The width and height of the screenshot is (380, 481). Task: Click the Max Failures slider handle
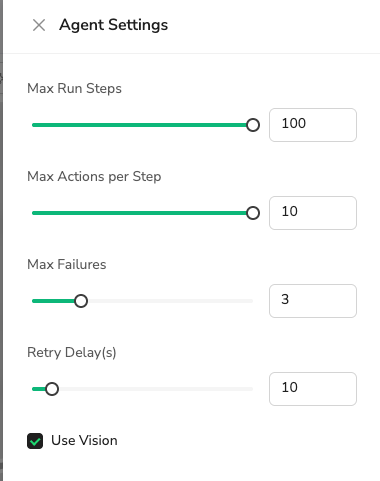point(81,301)
